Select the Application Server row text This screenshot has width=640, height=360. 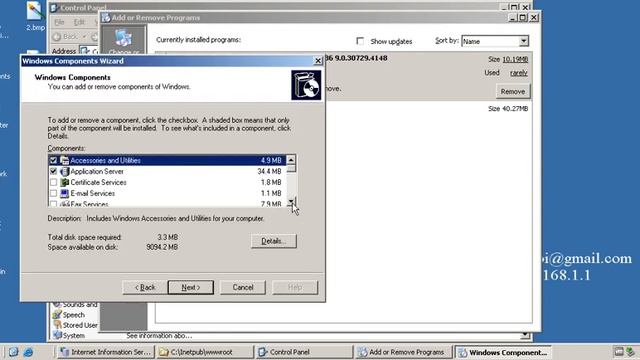point(97,171)
